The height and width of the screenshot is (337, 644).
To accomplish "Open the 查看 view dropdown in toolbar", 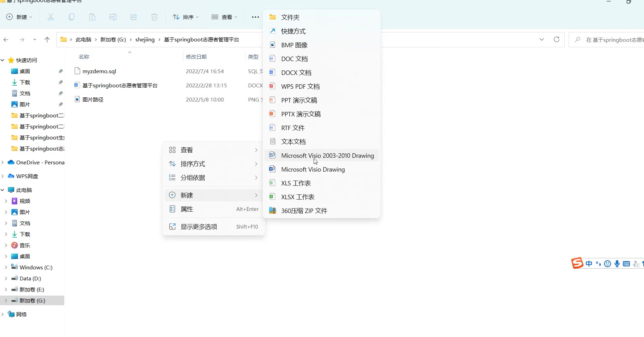I will [x=225, y=17].
